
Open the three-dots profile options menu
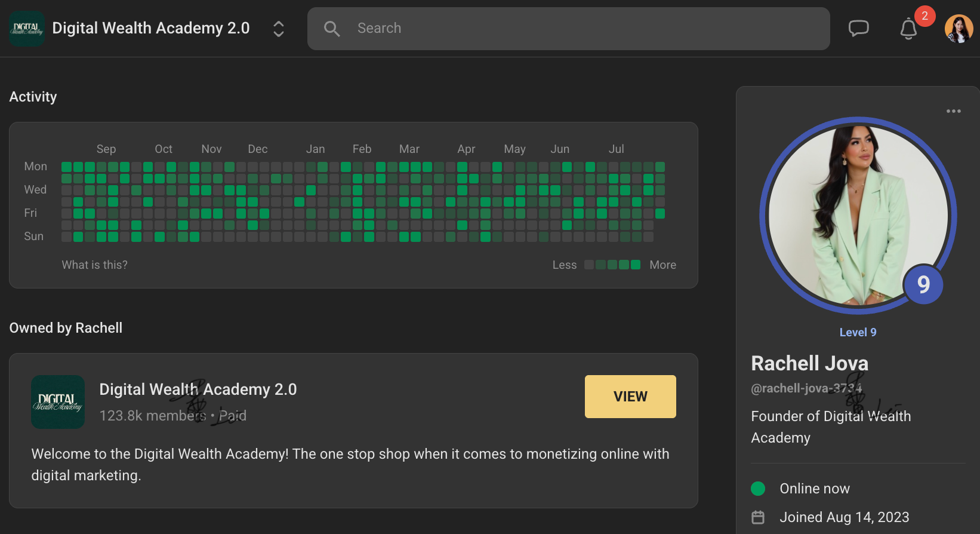(x=953, y=111)
